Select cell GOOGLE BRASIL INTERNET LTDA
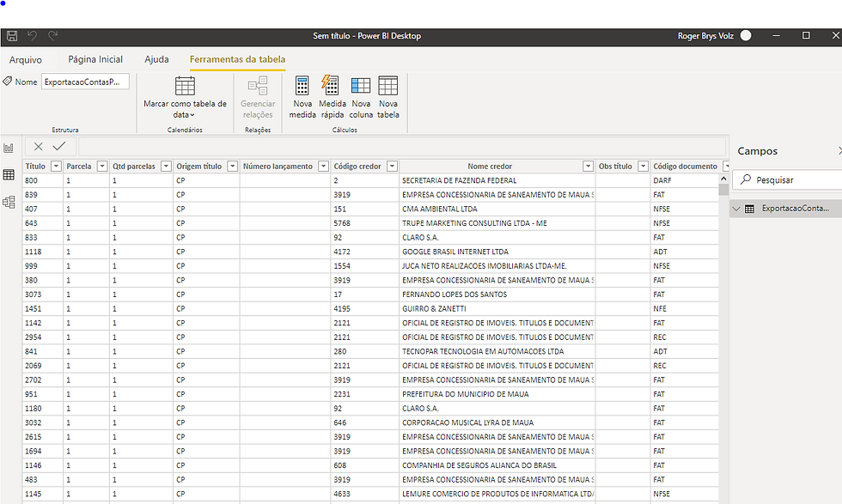Screen dimensions: 842x504 (497, 252)
